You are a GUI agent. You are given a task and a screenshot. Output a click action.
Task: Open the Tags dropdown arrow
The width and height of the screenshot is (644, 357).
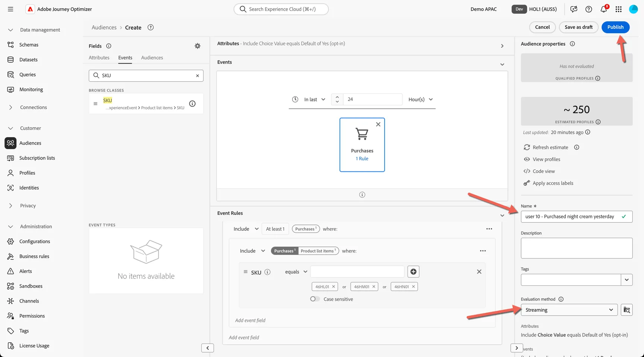tap(627, 280)
